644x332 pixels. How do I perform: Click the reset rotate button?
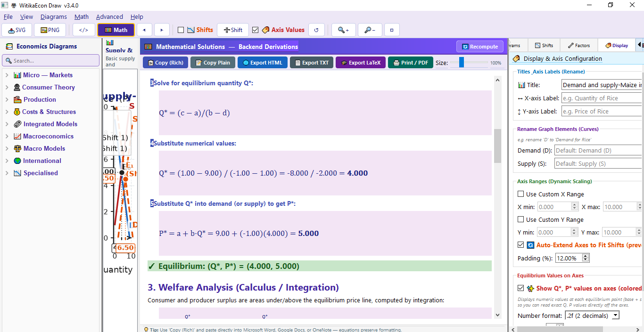(316, 30)
